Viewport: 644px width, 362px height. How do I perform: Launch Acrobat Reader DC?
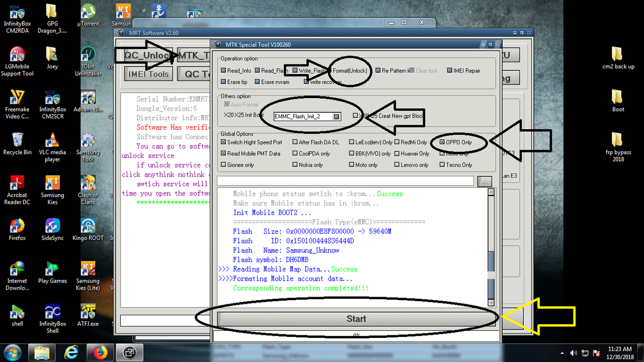tap(18, 190)
